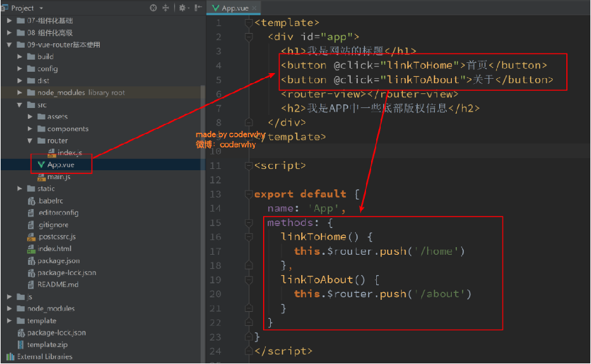Fold the export default block at line 13
Image resolution: width=591 pixels, height=364 pixels.
[x=248, y=194]
